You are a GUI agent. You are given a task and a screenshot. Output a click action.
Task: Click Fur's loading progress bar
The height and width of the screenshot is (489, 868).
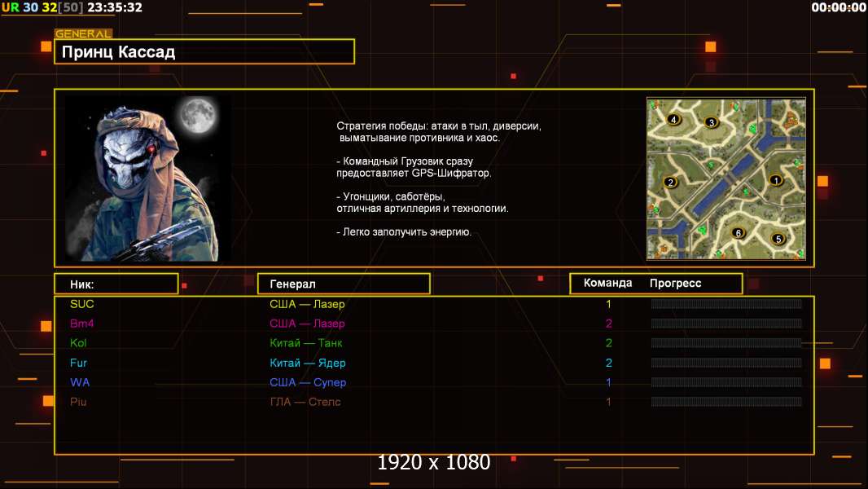(726, 363)
